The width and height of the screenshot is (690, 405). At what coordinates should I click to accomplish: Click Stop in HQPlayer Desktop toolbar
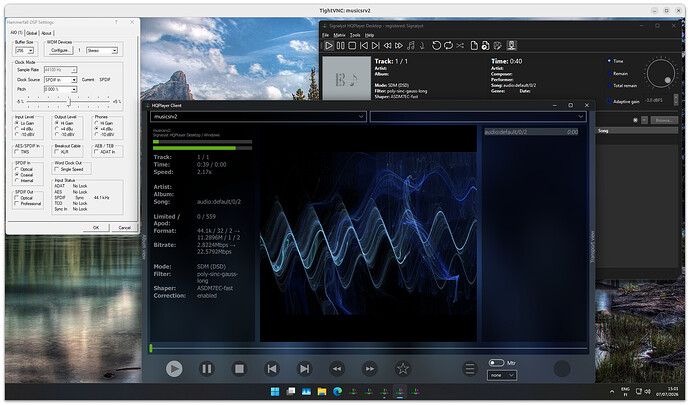(352, 45)
